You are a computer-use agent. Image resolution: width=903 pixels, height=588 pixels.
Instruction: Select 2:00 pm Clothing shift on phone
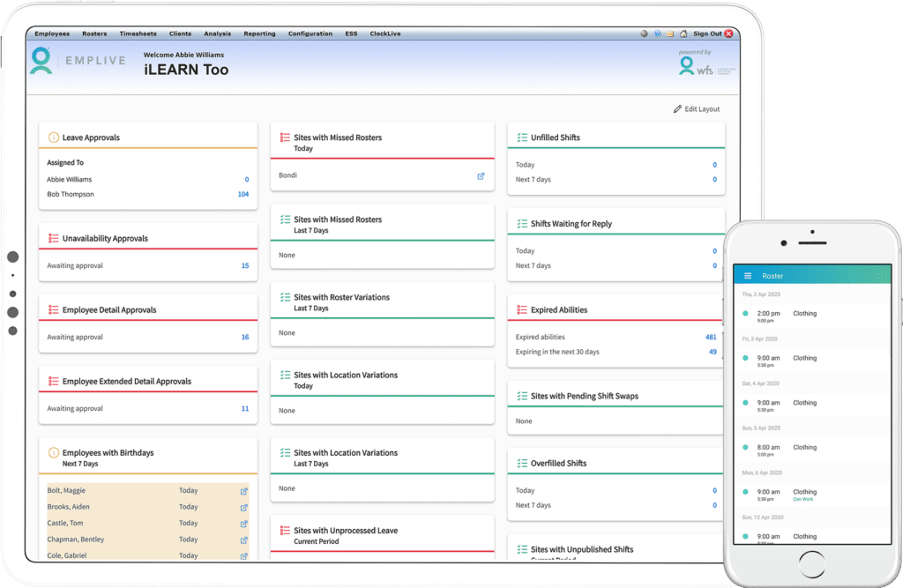click(x=812, y=316)
